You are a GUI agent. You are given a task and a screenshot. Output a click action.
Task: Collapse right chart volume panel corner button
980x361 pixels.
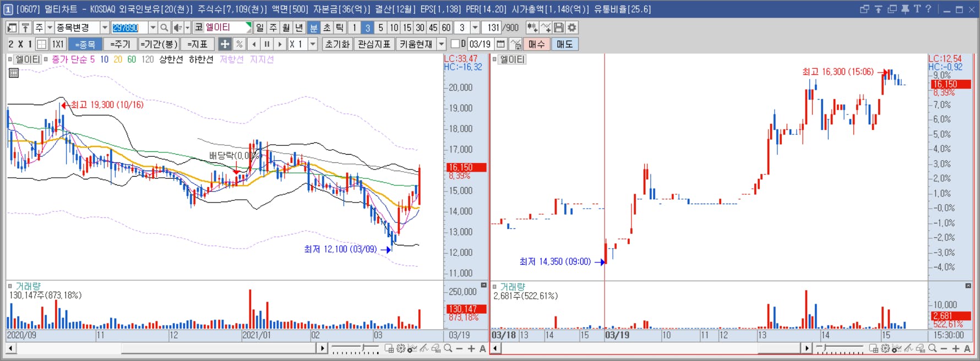click(x=968, y=285)
